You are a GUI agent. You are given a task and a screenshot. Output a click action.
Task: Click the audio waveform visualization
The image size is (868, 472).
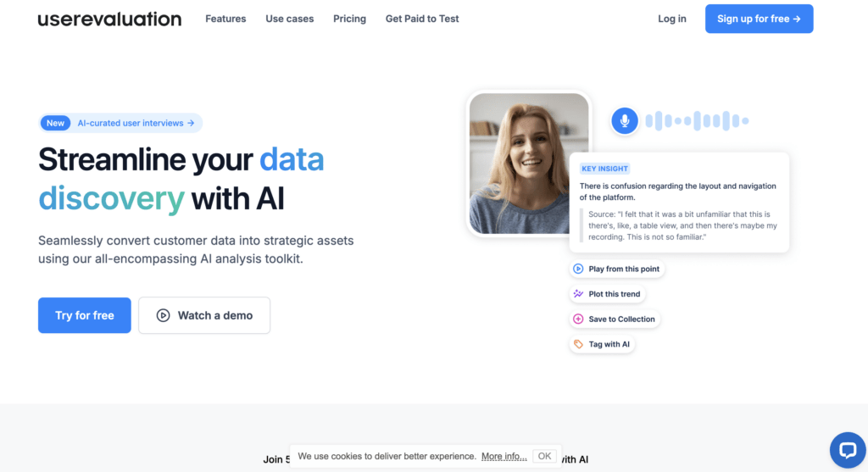click(x=697, y=120)
